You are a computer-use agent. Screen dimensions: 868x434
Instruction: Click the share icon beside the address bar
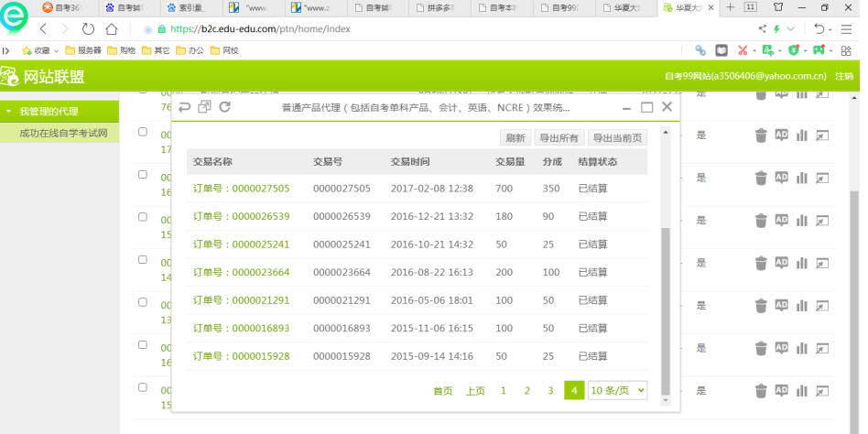(x=763, y=28)
